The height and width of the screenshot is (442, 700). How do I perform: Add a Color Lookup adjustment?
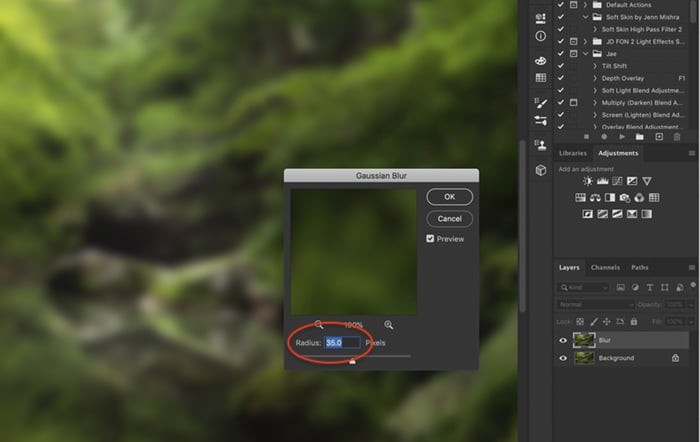point(654,197)
